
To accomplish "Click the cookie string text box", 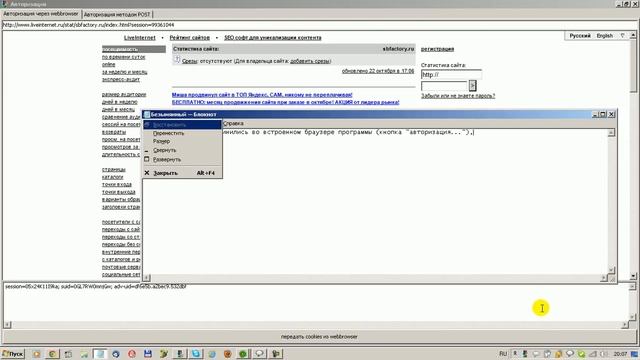I will [x=316, y=302].
